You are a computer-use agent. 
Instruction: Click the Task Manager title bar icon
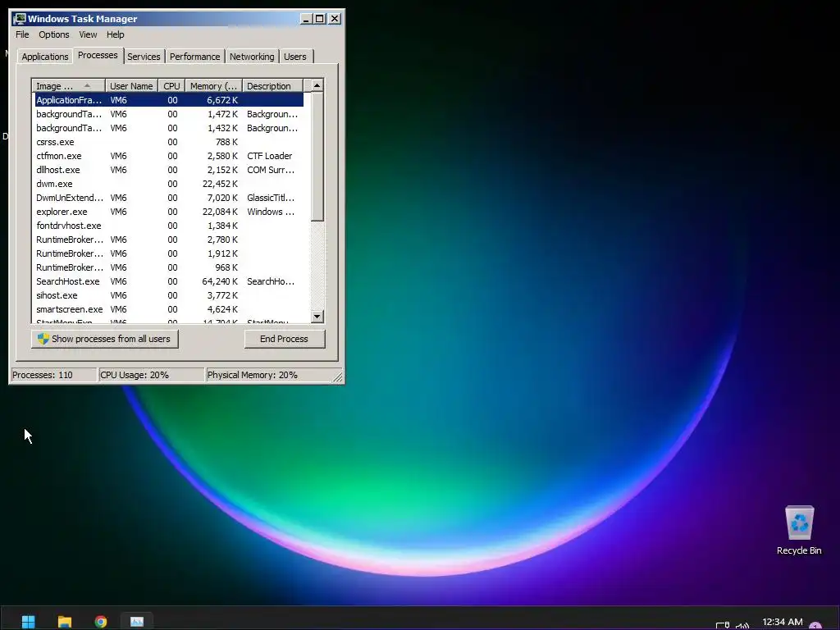pos(20,19)
